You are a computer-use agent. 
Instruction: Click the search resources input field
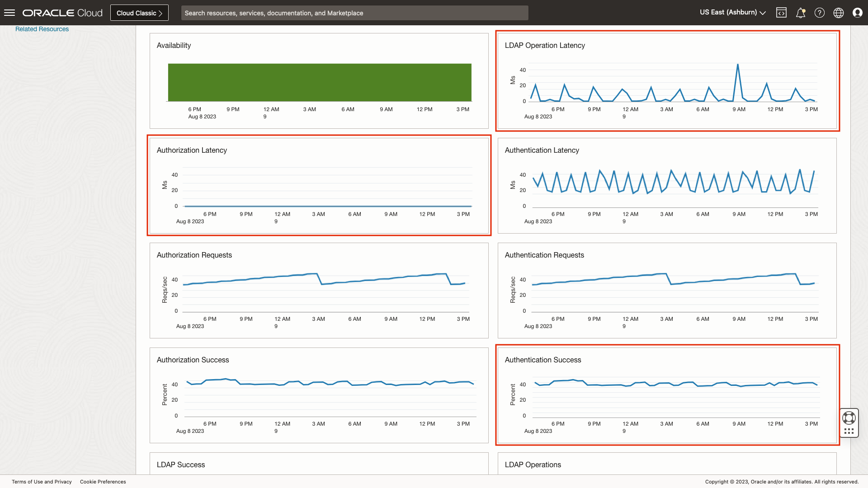[x=354, y=13]
